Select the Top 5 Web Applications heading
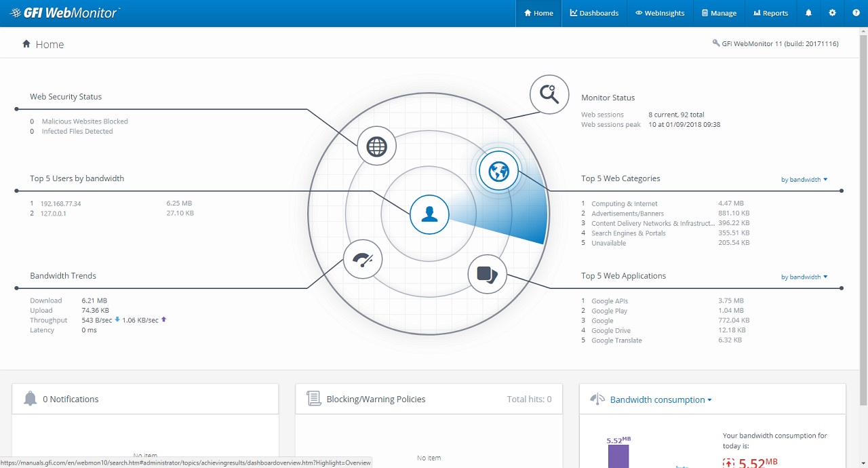Viewport: 868px width, 468px height. coord(623,276)
